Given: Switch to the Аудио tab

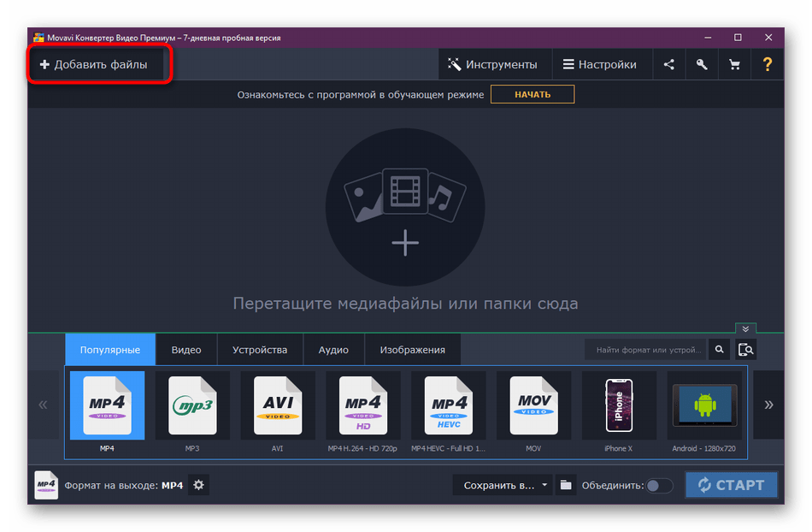Looking at the screenshot, I should (333, 350).
